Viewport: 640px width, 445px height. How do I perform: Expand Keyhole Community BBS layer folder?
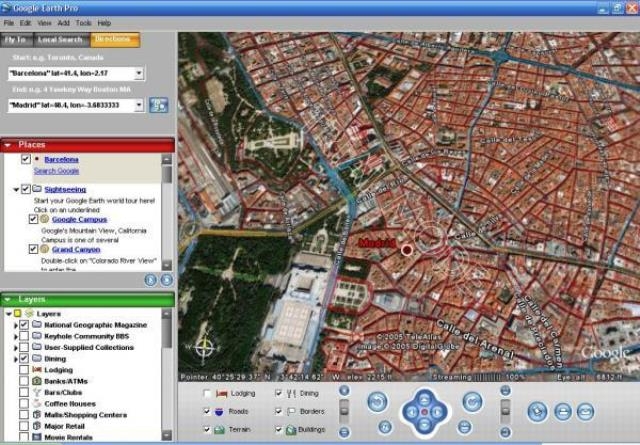click(x=16, y=336)
